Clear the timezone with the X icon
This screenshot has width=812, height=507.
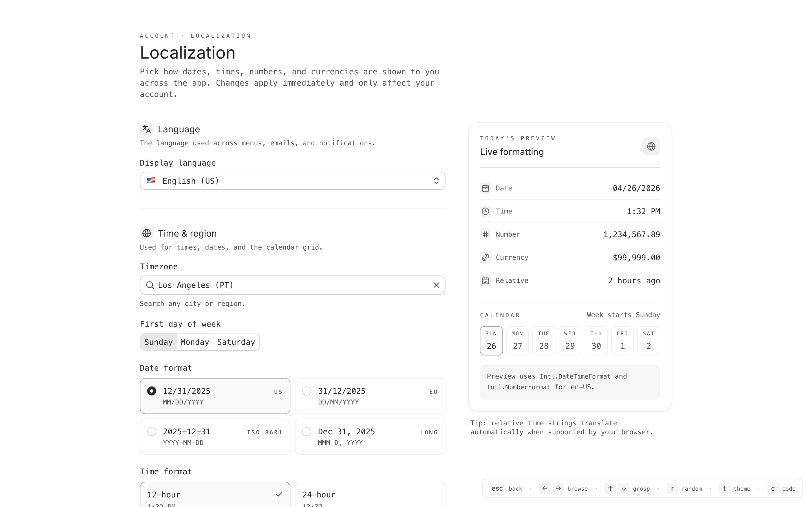click(436, 285)
